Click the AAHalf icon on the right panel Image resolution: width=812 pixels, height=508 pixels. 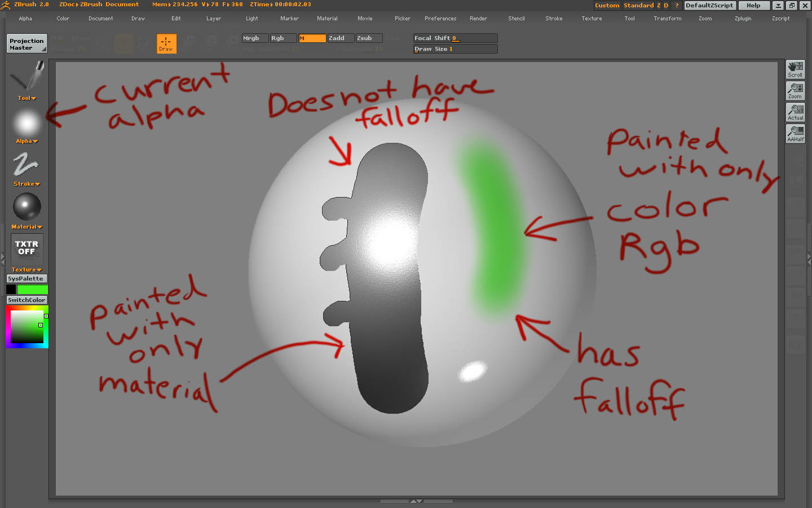[795, 134]
